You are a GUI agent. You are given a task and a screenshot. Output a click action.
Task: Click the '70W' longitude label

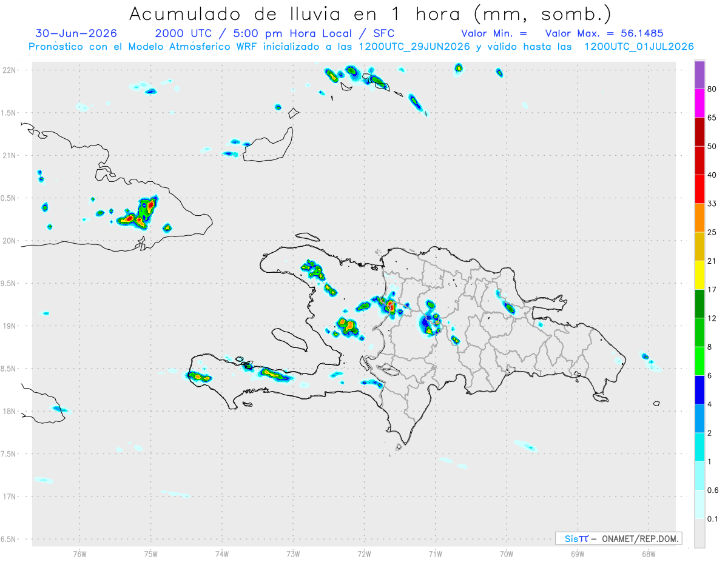(x=507, y=554)
